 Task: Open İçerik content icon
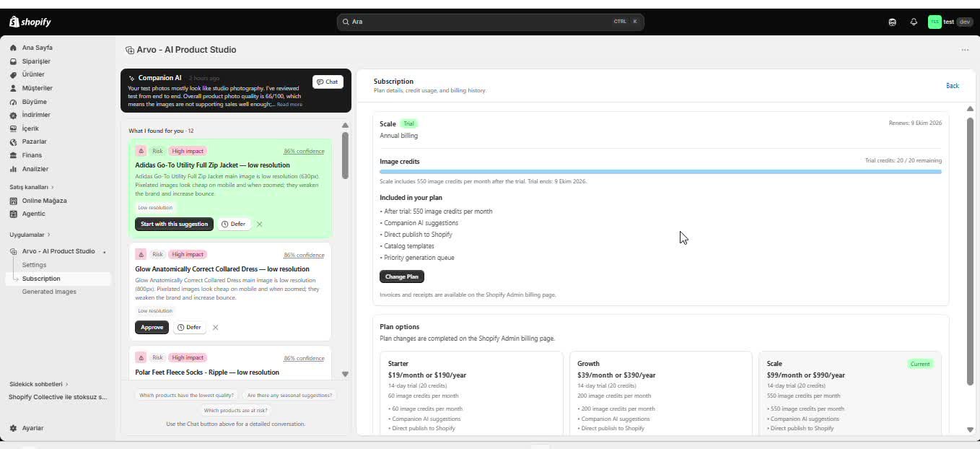(x=13, y=128)
